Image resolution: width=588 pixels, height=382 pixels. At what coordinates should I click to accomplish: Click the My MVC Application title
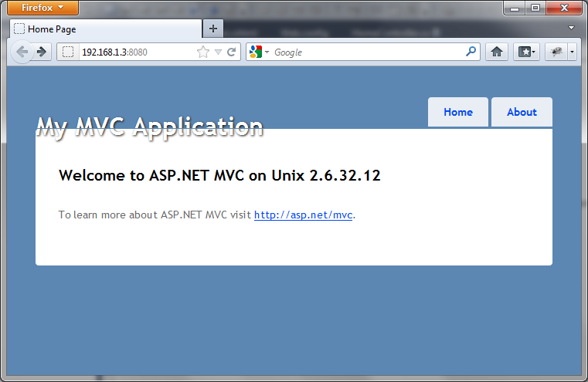150,127
